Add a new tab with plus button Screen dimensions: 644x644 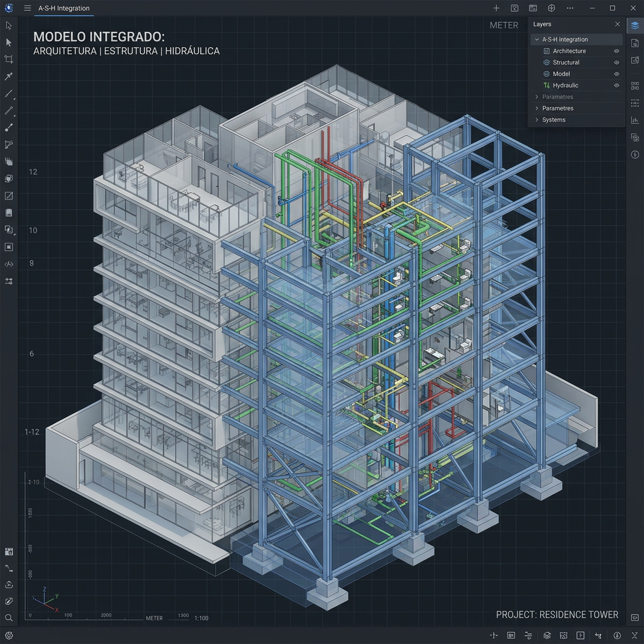[x=496, y=8]
